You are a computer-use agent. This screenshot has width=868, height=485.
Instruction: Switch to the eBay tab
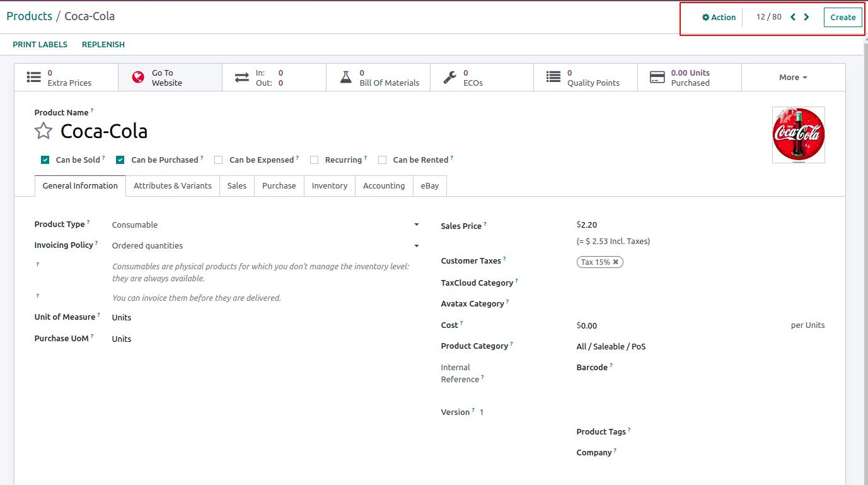pyautogui.click(x=430, y=186)
